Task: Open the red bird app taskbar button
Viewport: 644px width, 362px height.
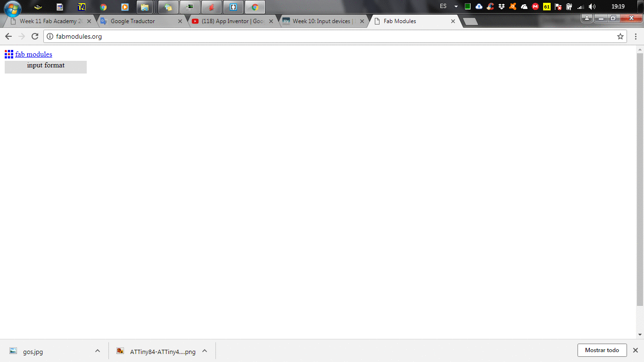Action: coord(212,7)
